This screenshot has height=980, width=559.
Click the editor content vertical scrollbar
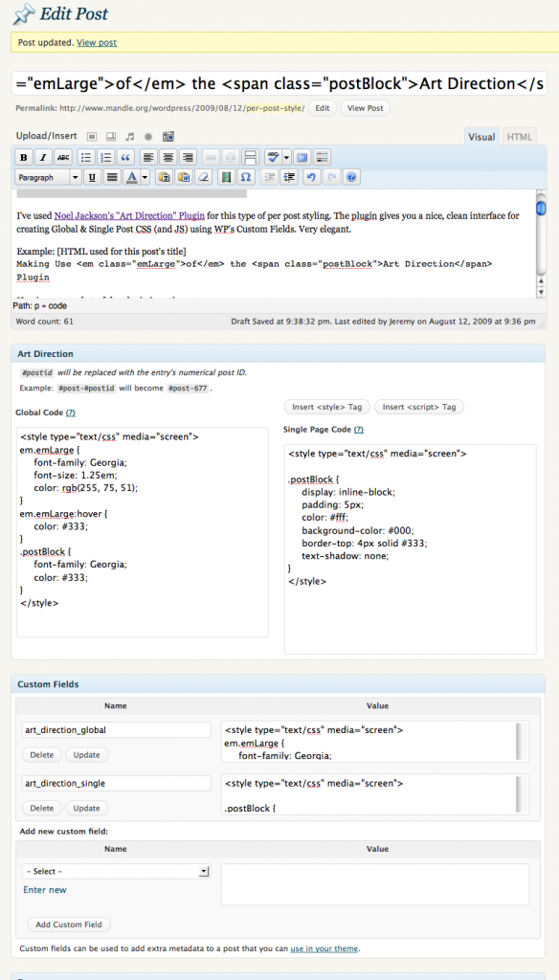point(542,244)
